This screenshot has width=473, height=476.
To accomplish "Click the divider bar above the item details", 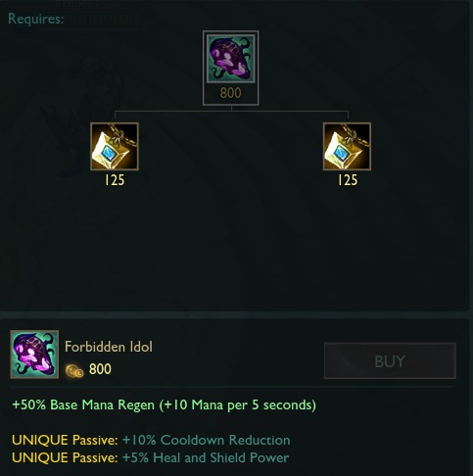I will click(x=234, y=314).
